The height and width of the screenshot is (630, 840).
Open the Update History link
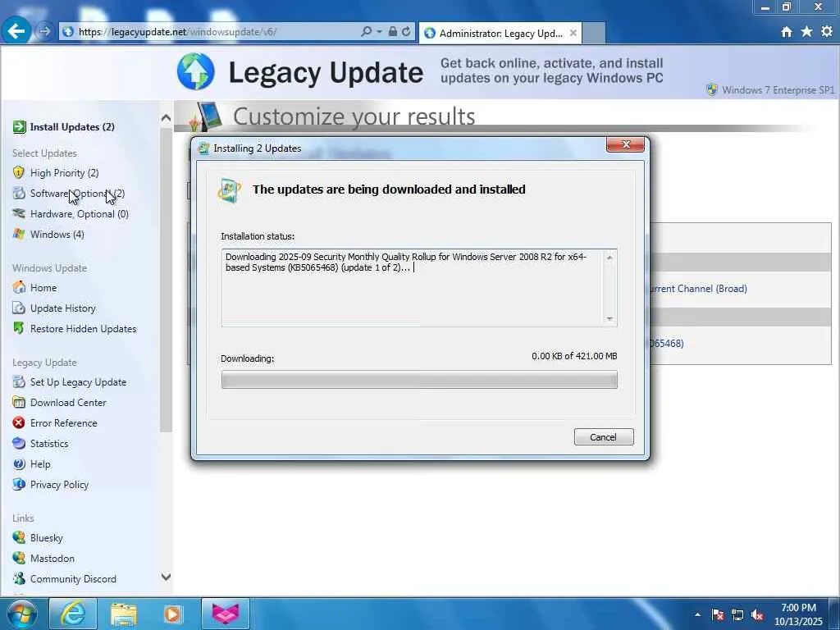pyautogui.click(x=62, y=308)
